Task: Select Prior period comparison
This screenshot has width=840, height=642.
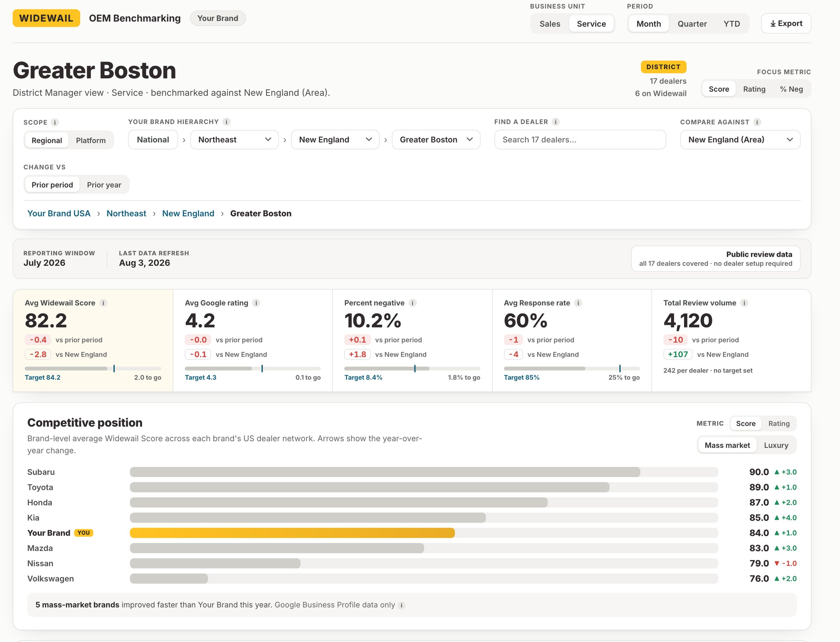Action: [52, 185]
